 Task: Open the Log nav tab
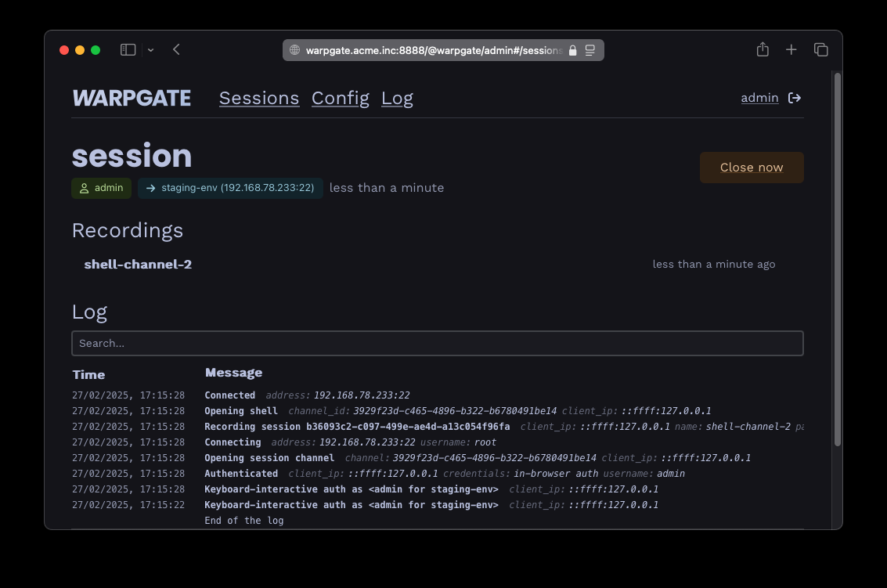tap(397, 99)
